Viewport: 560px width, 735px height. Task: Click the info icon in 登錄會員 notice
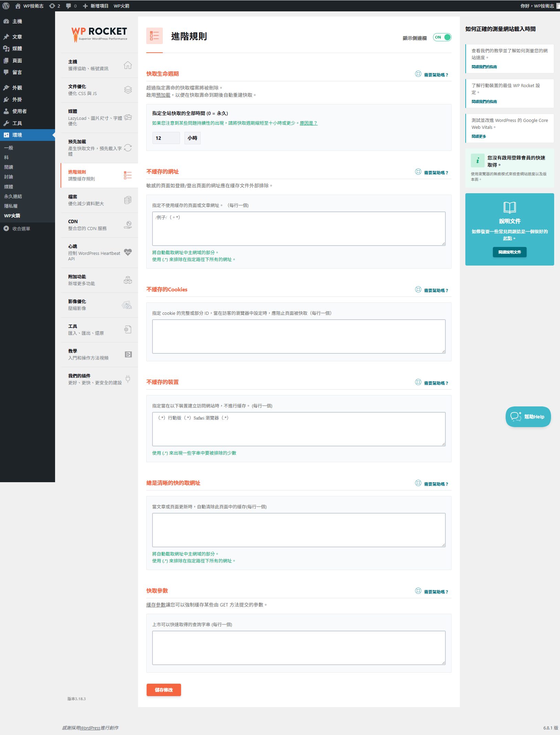click(477, 161)
